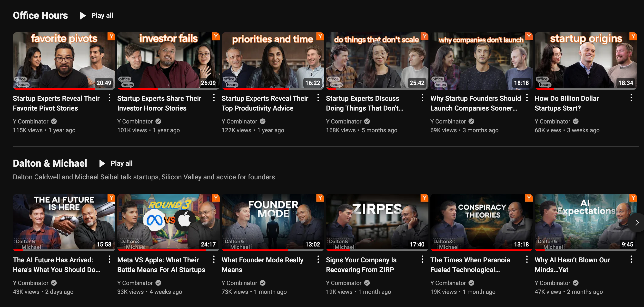This screenshot has height=307, width=644.
Task: Click kebab menu beside Top Productivity Advice video
Action: pos(318,98)
